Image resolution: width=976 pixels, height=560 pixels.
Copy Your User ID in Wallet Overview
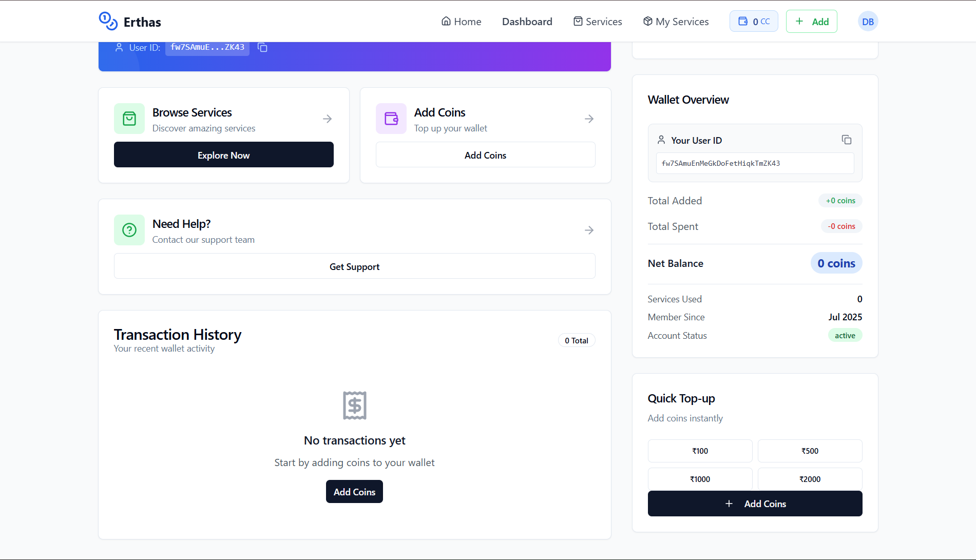tap(847, 140)
